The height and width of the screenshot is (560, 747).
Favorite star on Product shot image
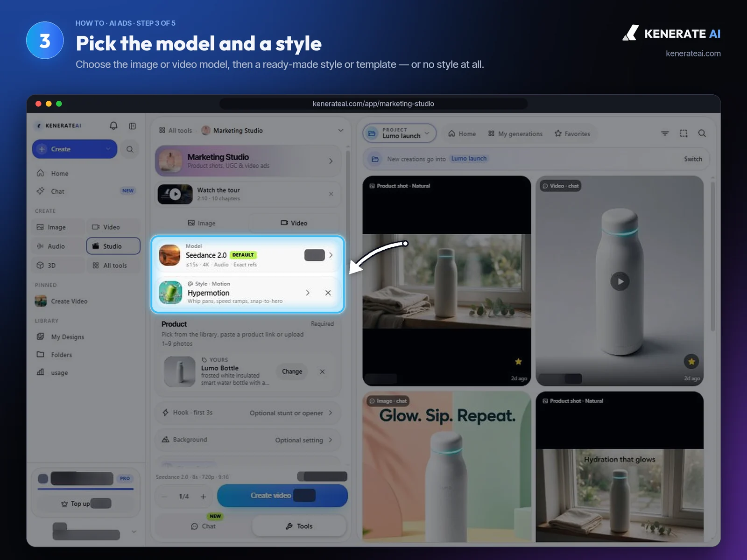pyautogui.click(x=518, y=362)
